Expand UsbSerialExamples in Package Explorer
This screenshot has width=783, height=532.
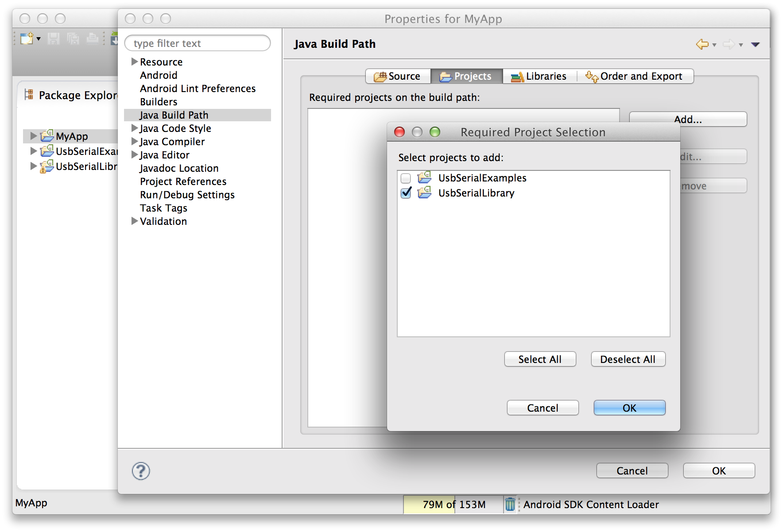tap(34, 151)
